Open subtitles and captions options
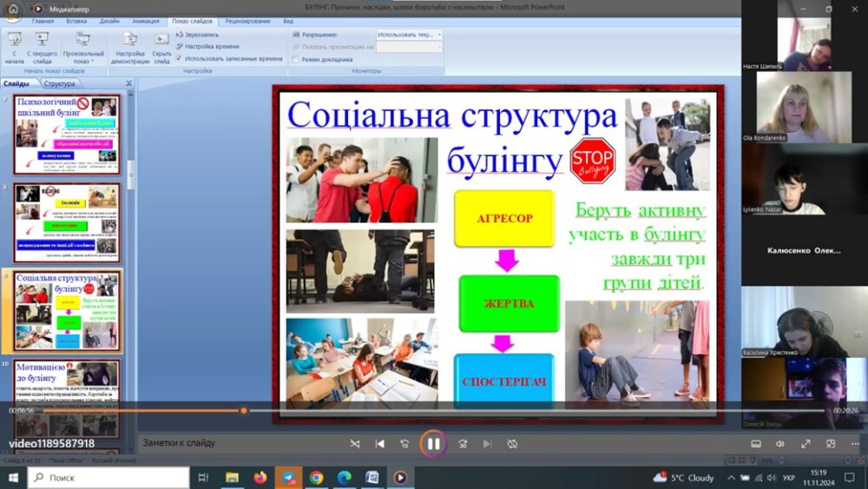 point(756,444)
